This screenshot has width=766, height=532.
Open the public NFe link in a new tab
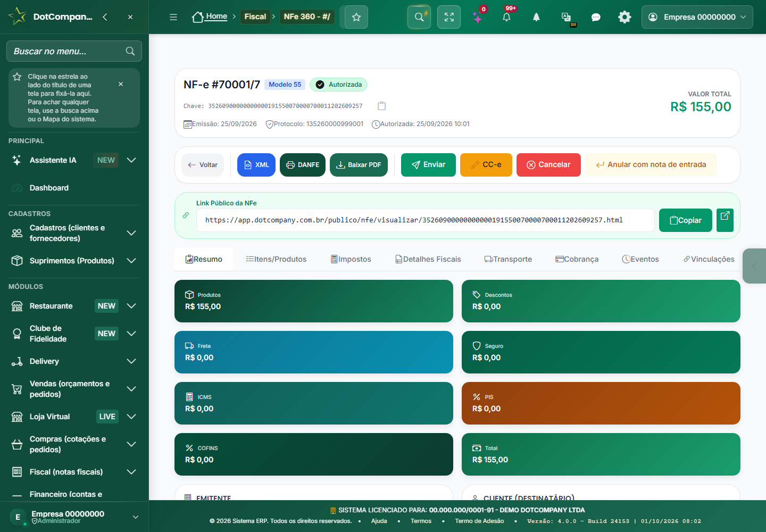(725, 220)
